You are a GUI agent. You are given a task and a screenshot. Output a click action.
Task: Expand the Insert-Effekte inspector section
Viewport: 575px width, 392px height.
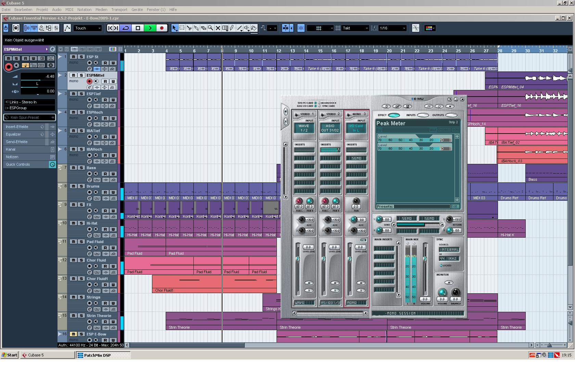click(29, 127)
